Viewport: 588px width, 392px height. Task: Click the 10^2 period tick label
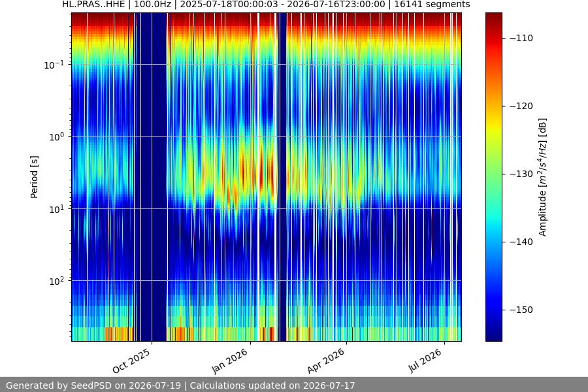point(56,281)
